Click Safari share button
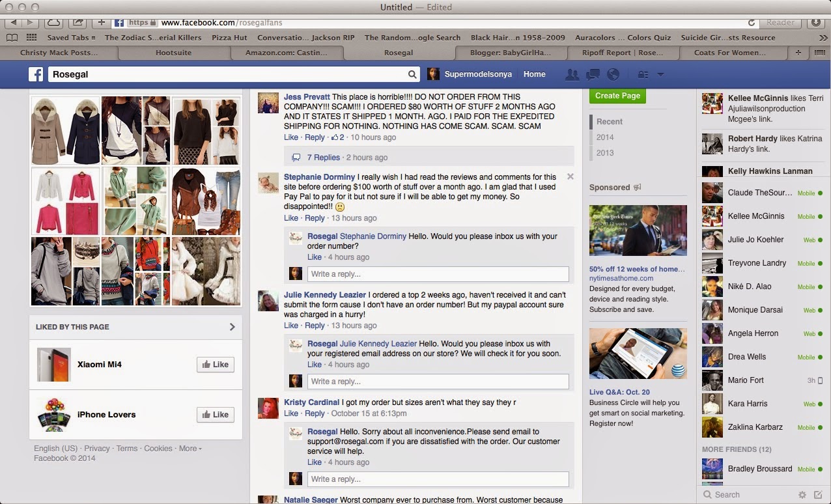The width and height of the screenshot is (831, 504). (78, 22)
